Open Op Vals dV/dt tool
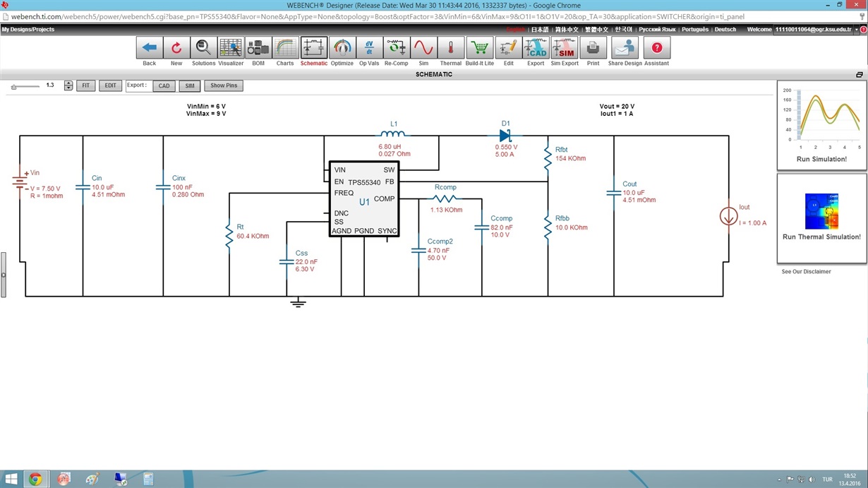 [369, 48]
